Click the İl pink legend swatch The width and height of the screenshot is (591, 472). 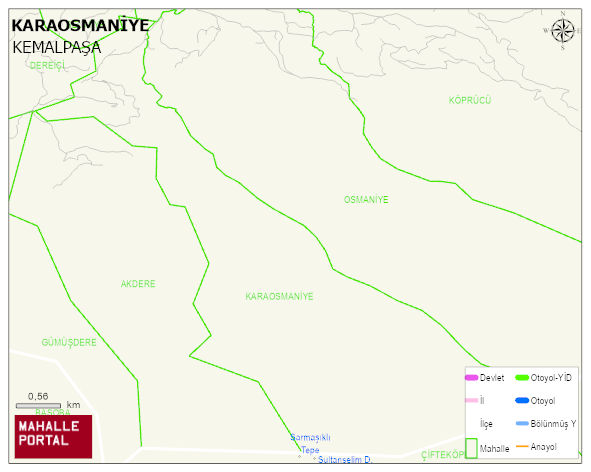[x=472, y=400]
